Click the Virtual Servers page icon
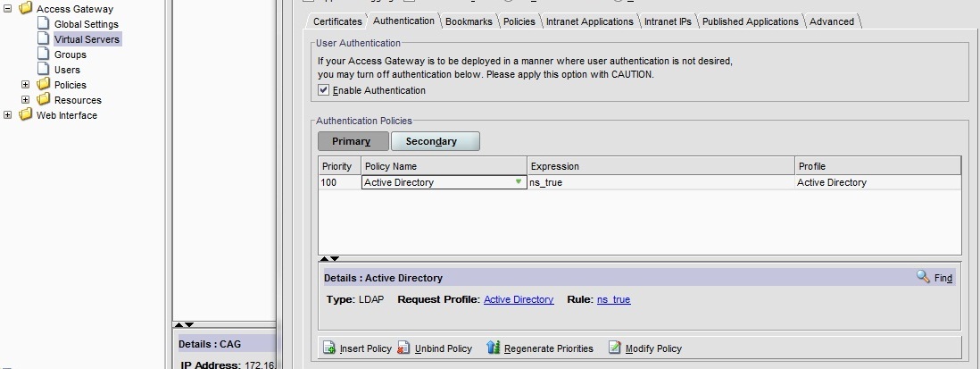 tap(43, 38)
